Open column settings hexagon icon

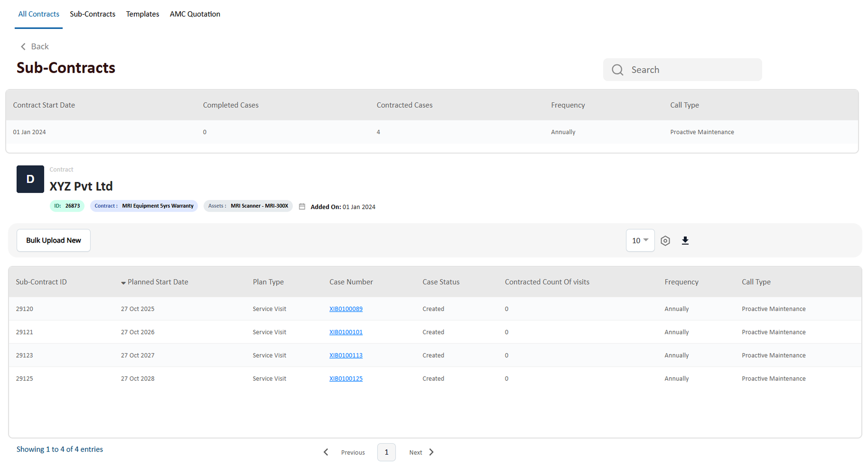click(665, 241)
